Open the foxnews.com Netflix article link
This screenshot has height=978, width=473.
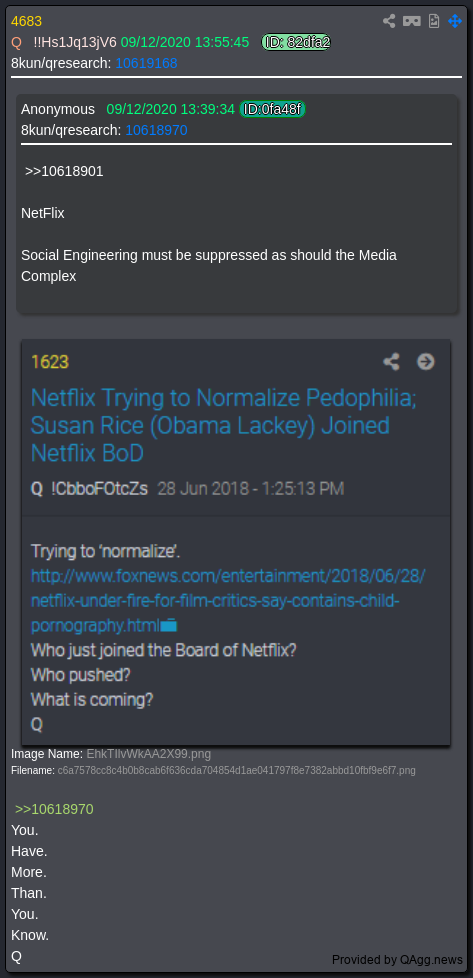228,600
